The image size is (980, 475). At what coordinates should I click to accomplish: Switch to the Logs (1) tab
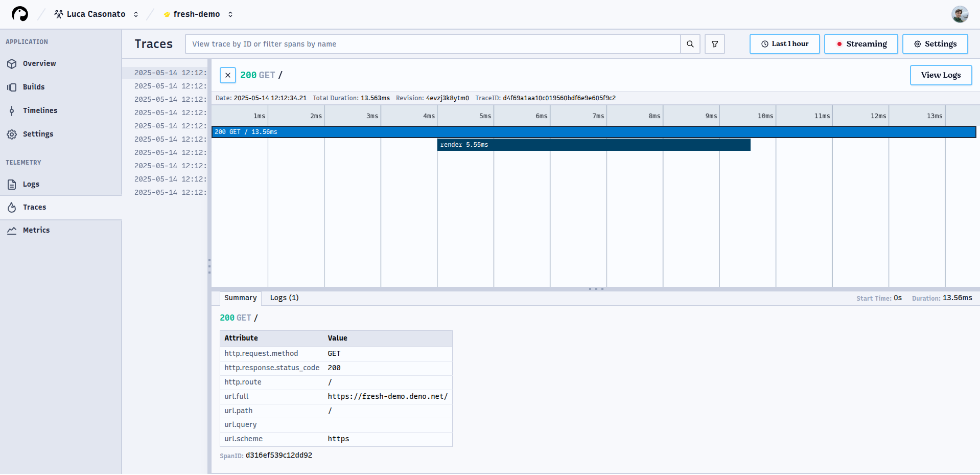[x=284, y=298]
